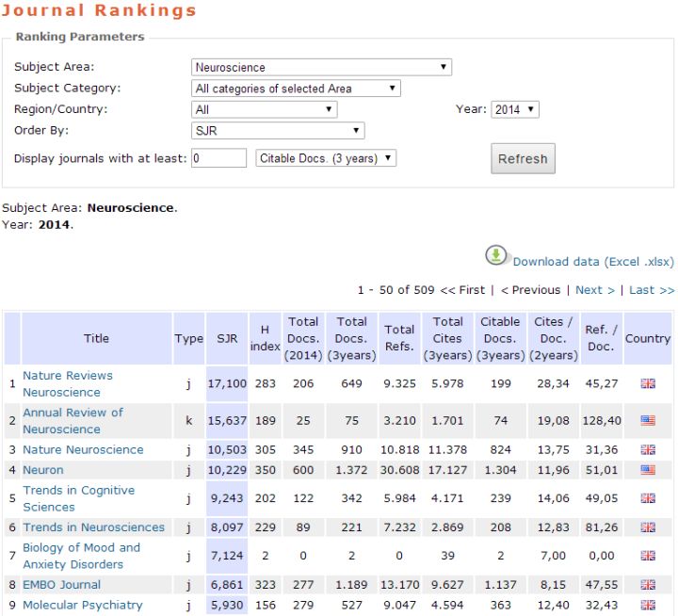Click the US flag for Annual Review of Neuroscience

[x=648, y=420]
